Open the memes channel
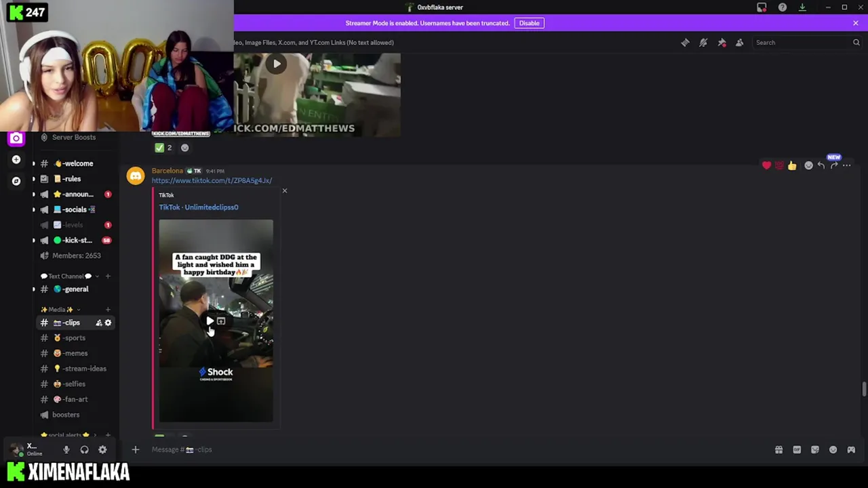 pos(73,354)
